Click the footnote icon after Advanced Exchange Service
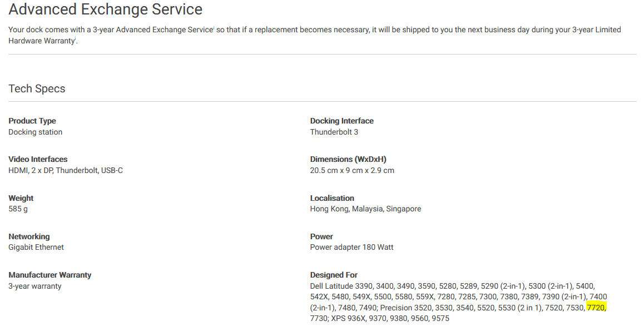The height and width of the screenshot is (336, 644). [x=214, y=27]
